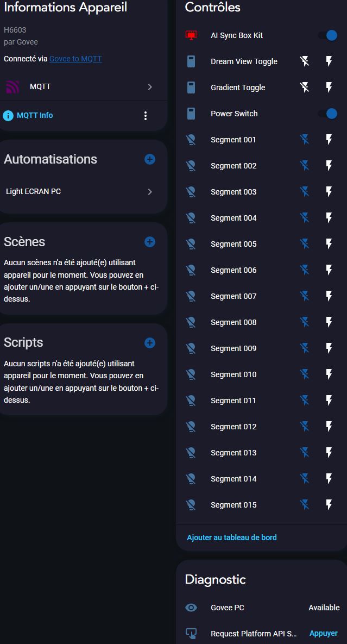Screen dimensions: 347x644
Task: Add a new scene with plus icon
Action: click(x=150, y=242)
